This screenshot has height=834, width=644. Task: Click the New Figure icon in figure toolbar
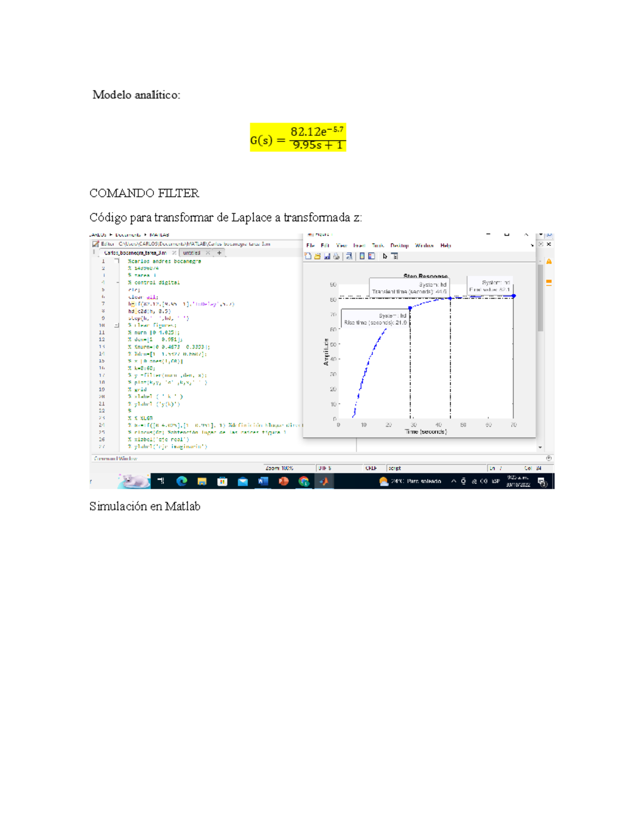[308, 257]
